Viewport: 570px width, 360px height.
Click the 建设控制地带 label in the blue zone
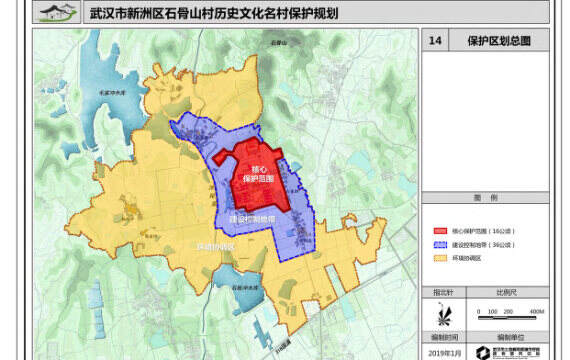(x=252, y=219)
